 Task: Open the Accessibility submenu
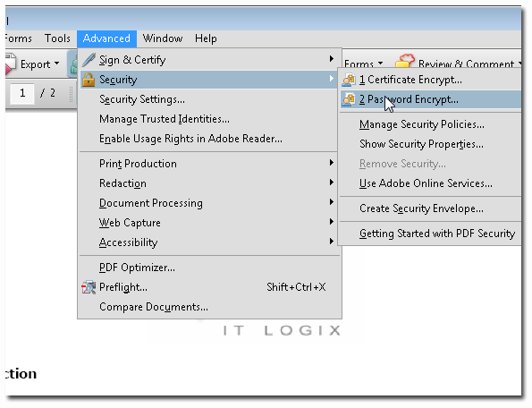tap(207, 242)
